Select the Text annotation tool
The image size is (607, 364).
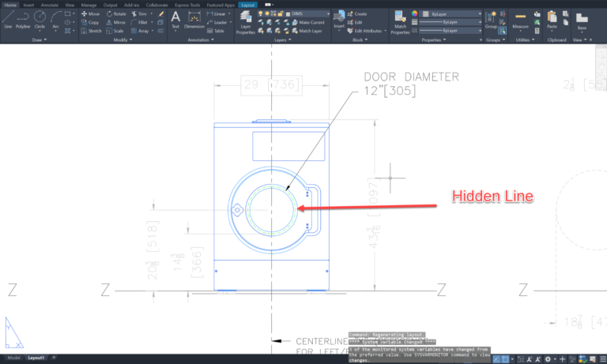click(x=175, y=19)
